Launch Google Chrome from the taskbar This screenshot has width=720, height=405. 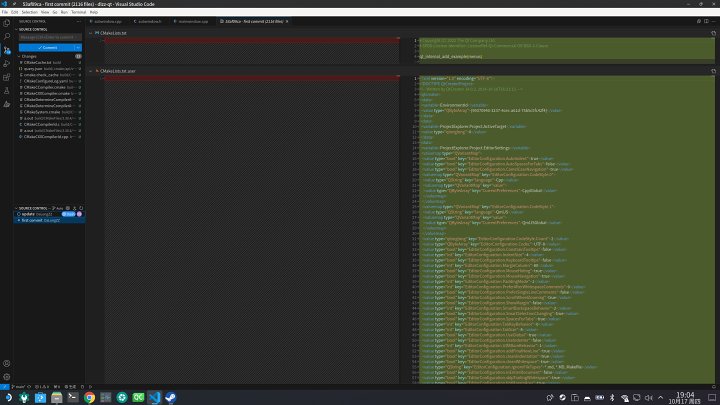(89, 397)
